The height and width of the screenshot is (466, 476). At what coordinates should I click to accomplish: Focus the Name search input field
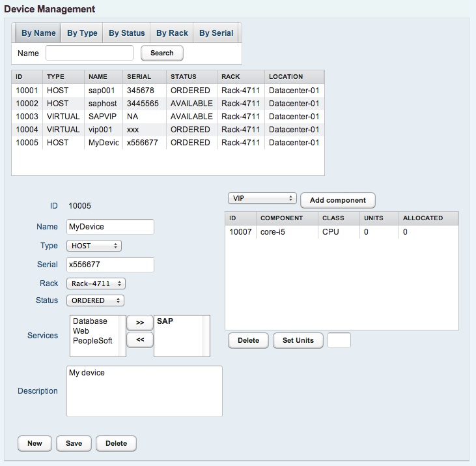tap(89, 53)
